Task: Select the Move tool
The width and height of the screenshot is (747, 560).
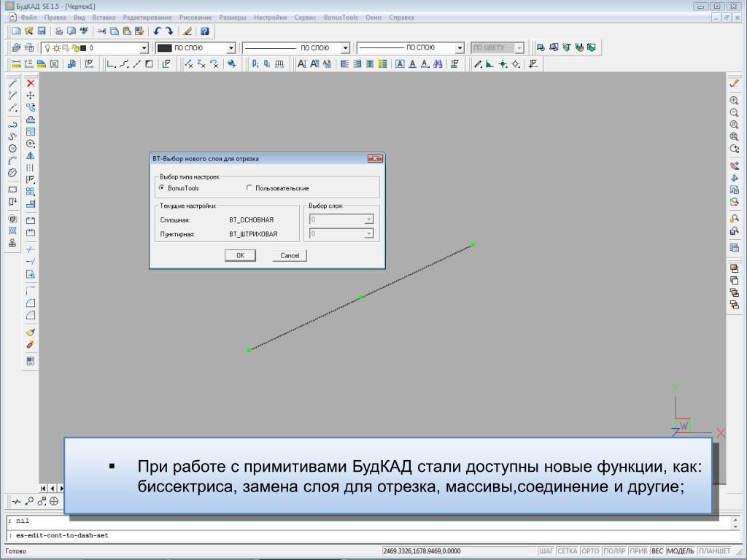Action: (31, 96)
